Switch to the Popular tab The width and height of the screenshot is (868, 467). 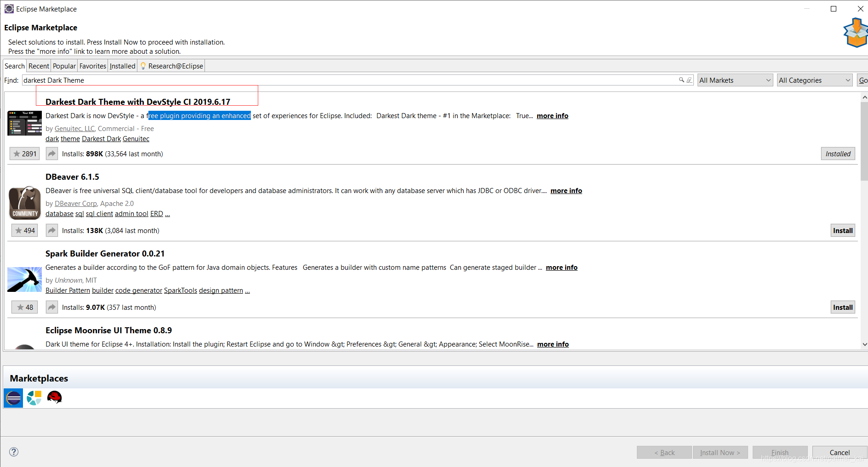tap(64, 66)
